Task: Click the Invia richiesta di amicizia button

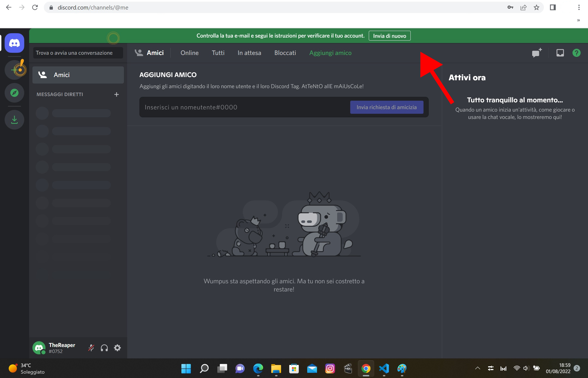Action: (386, 107)
